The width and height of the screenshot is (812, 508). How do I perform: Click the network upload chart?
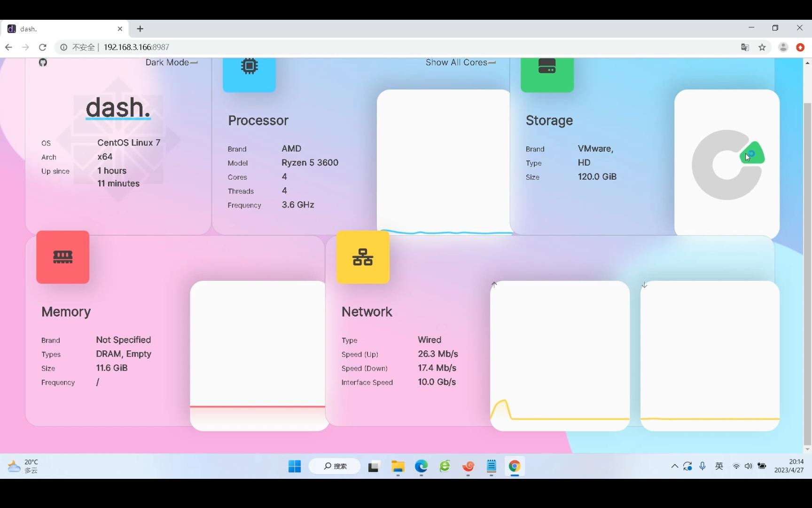[560, 356]
